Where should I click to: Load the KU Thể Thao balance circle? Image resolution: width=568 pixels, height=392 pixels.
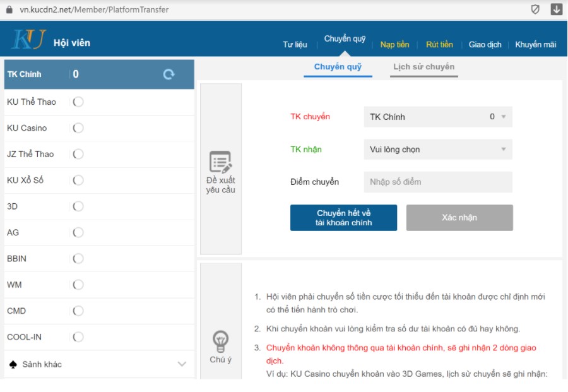tap(78, 102)
